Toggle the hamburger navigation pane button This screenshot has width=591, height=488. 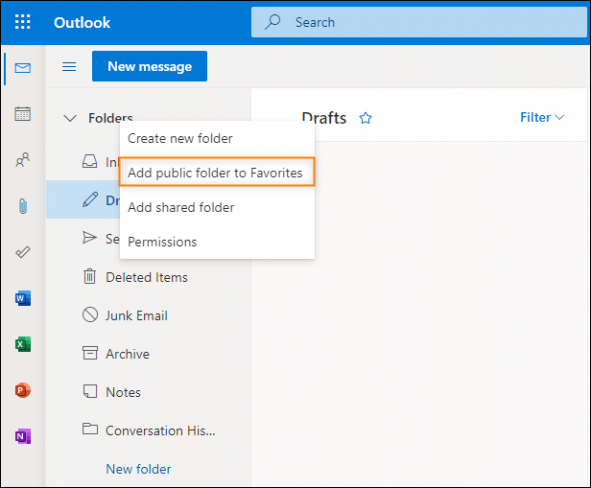pyautogui.click(x=69, y=67)
